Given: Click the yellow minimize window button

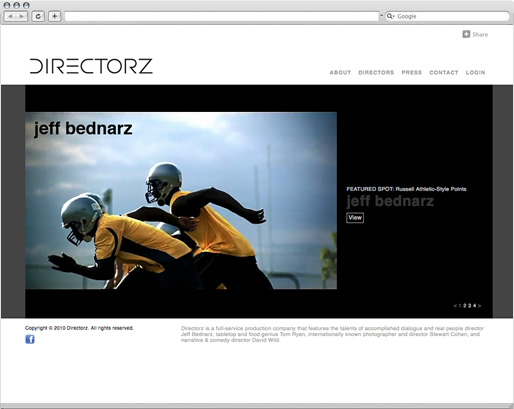Looking at the screenshot, I should pyautogui.click(x=17, y=5).
